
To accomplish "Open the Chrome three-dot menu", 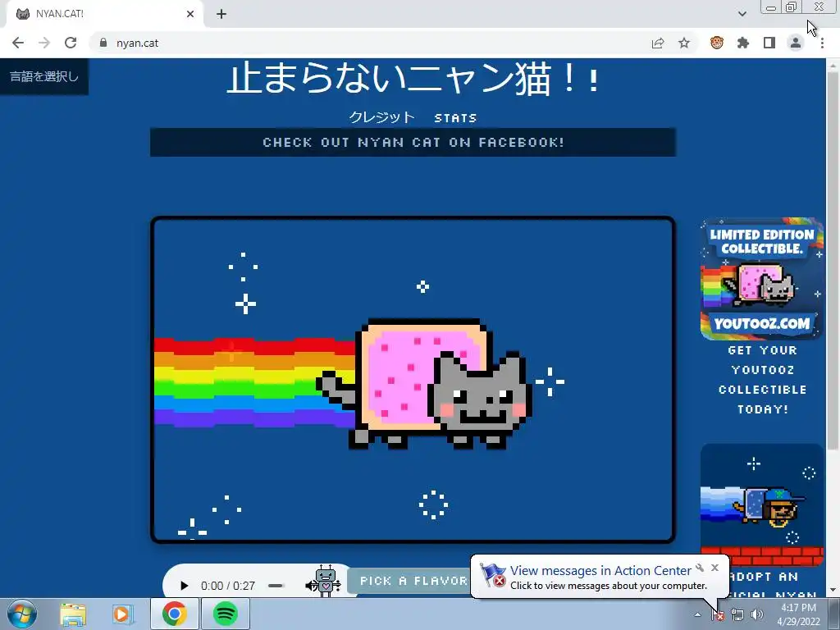I will tap(822, 43).
